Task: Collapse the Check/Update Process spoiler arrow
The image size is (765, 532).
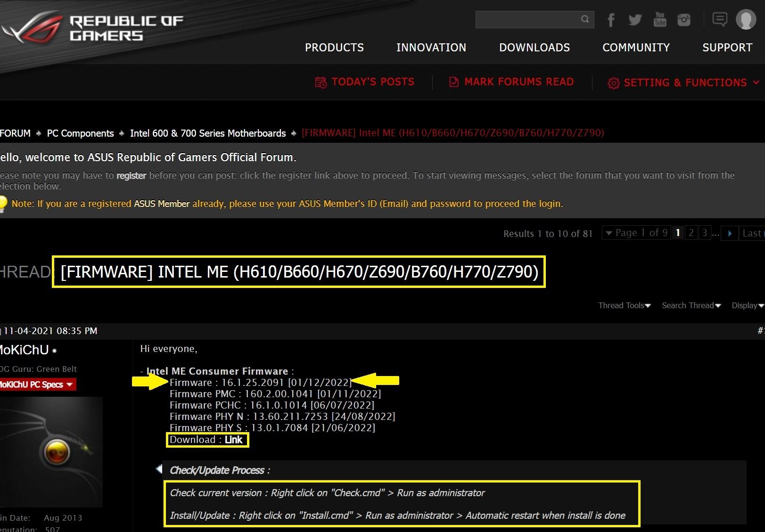Action: [159, 469]
